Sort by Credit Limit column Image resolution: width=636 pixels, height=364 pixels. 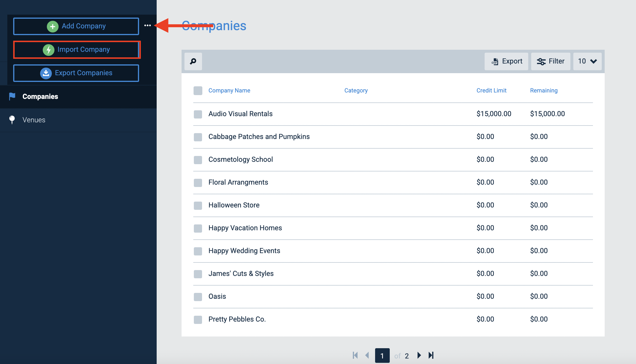[491, 90]
